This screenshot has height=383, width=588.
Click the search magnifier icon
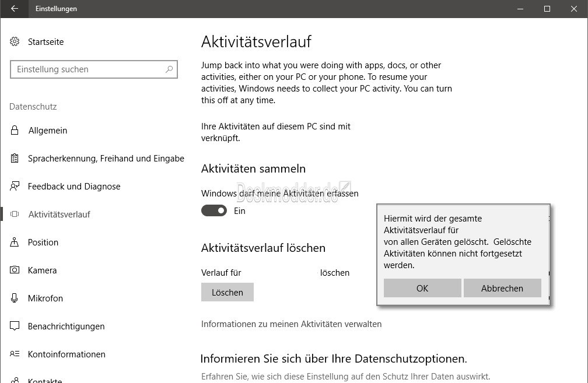(x=169, y=69)
